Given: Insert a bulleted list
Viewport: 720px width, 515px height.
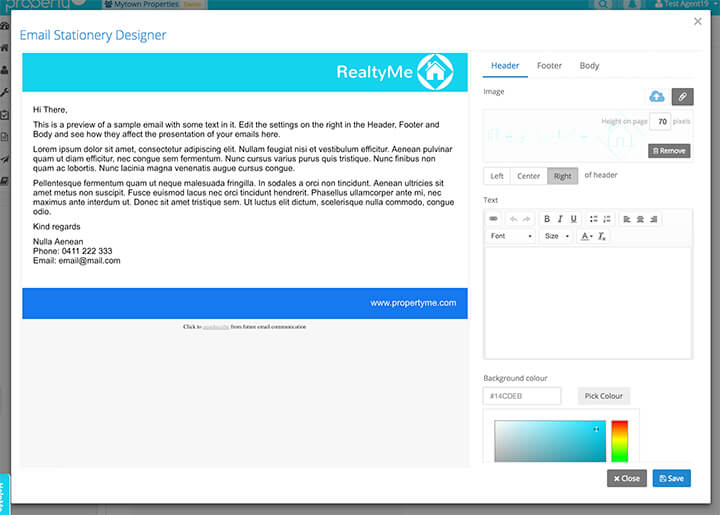Looking at the screenshot, I should [593, 219].
